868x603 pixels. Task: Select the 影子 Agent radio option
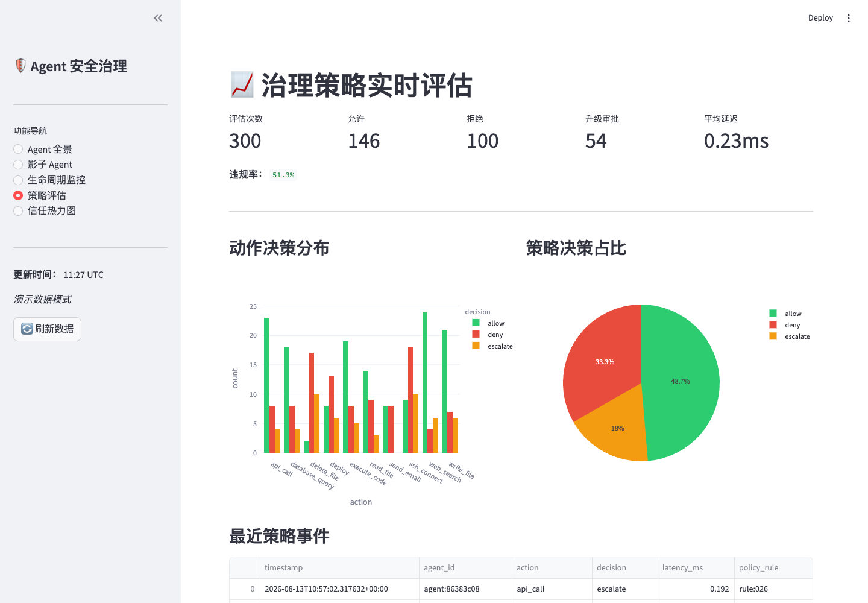(x=43, y=165)
